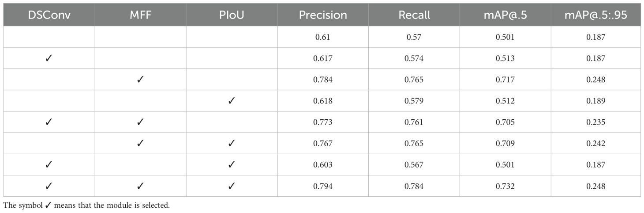Click DSConv checkmark in the 0.603 precision row
The height and width of the screenshot is (213, 644).
click(49, 164)
